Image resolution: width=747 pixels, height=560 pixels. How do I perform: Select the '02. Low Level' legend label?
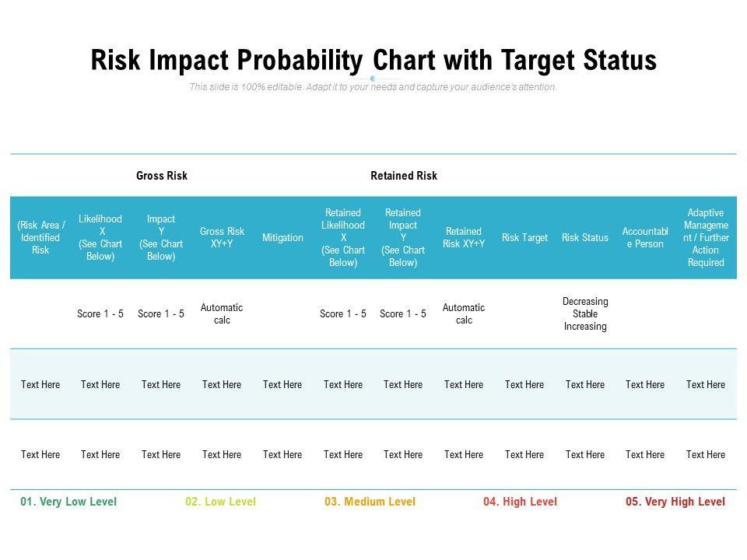220,502
